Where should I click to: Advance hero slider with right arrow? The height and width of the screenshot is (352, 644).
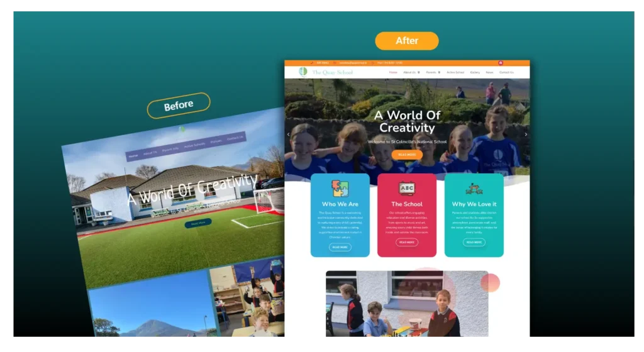(526, 134)
